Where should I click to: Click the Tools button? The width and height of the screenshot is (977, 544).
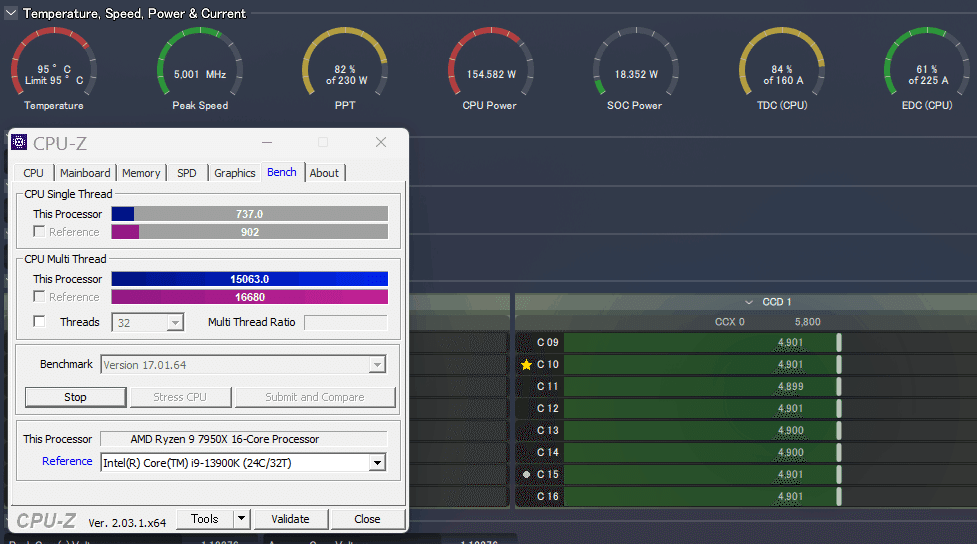(204, 518)
